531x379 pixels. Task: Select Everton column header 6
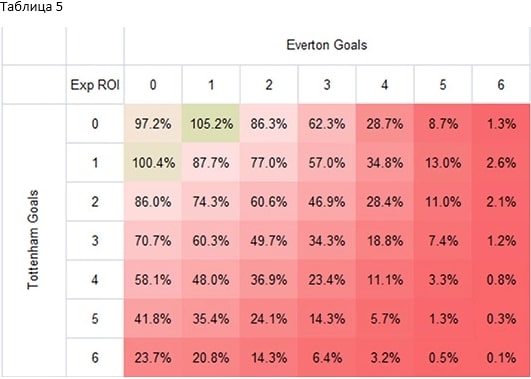pyautogui.click(x=501, y=85)
